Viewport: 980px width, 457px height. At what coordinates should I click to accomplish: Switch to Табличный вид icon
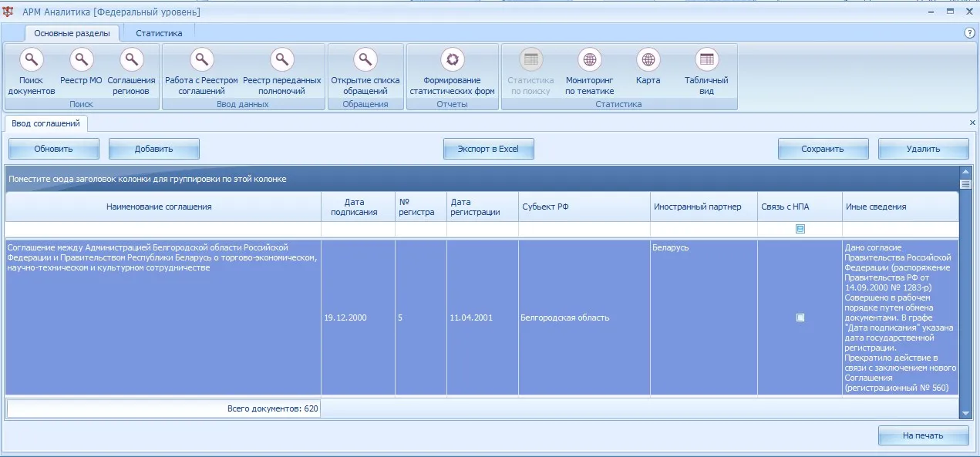[706, 59]
